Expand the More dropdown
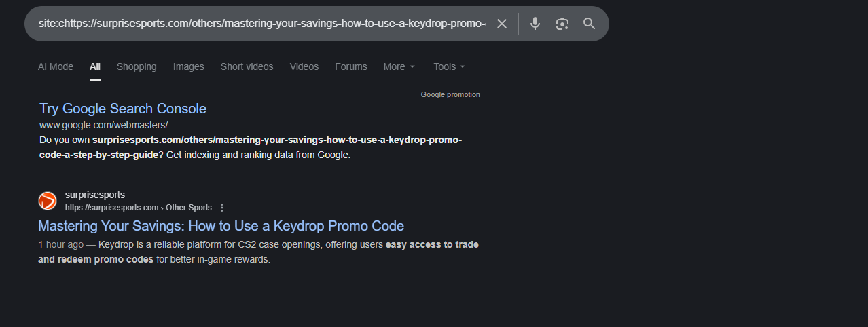The image size is (868, 327). pos(399,66)
